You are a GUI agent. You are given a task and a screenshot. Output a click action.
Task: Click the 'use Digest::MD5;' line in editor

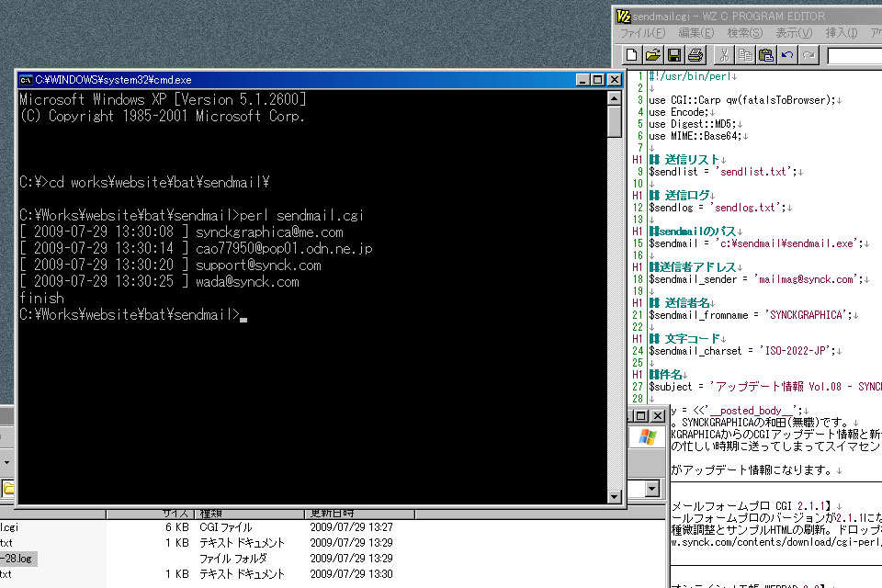(695, 124)
